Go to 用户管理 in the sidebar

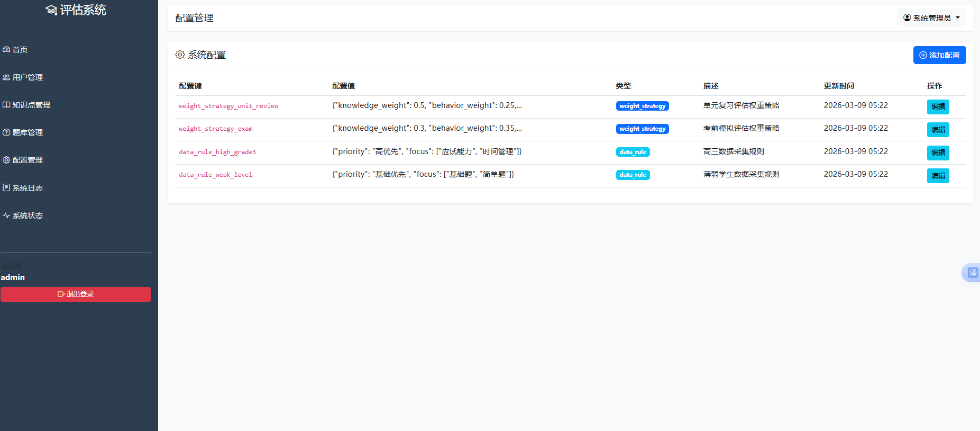(x=28, y=77)
